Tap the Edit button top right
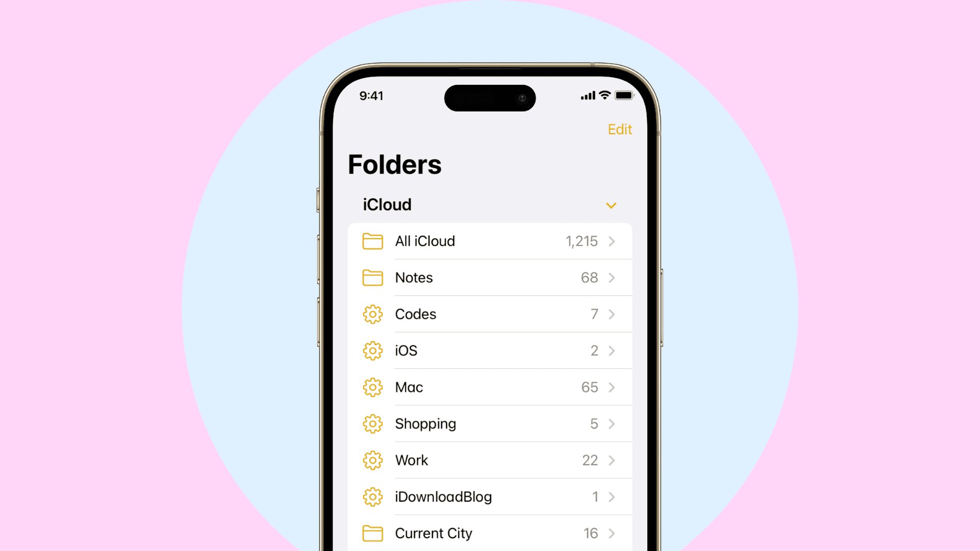Viewport: 980px width, 551px height. [x=619, y=129]
